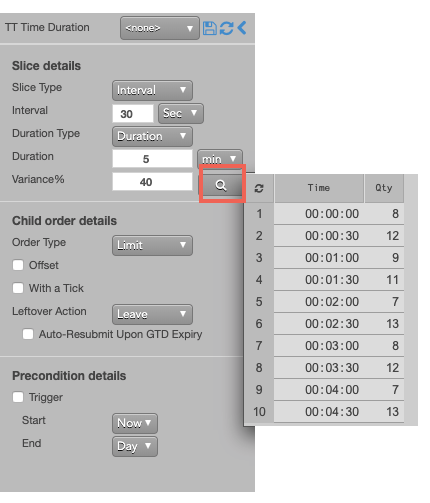The height and width of the screenshot is (503, 430).
Task: Open the Leftover Action Leave dropdown
Action: click(x=152, y=314)
